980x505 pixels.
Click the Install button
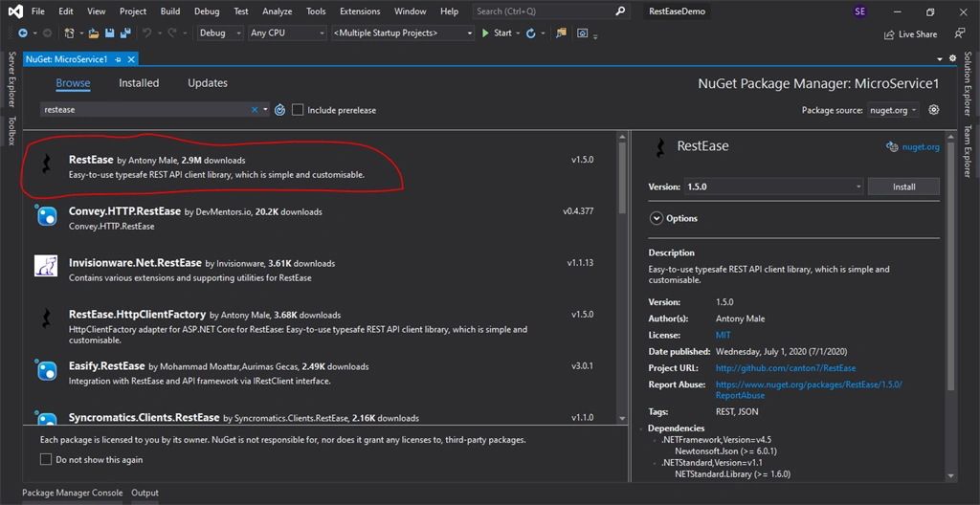tap(903, 187)
